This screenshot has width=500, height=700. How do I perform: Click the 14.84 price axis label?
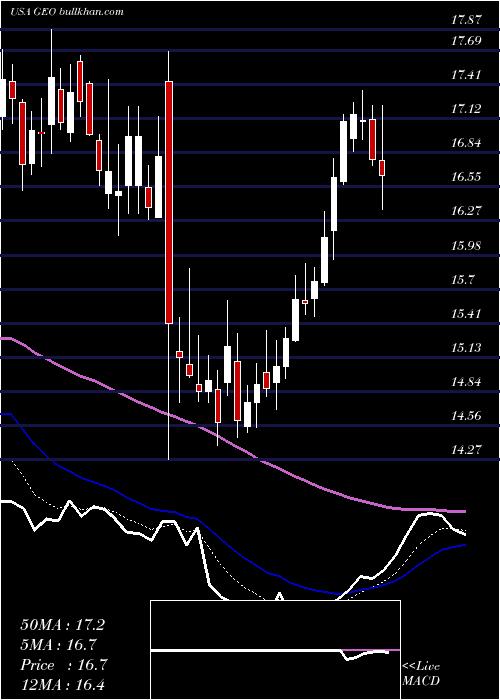pos(466,382)
